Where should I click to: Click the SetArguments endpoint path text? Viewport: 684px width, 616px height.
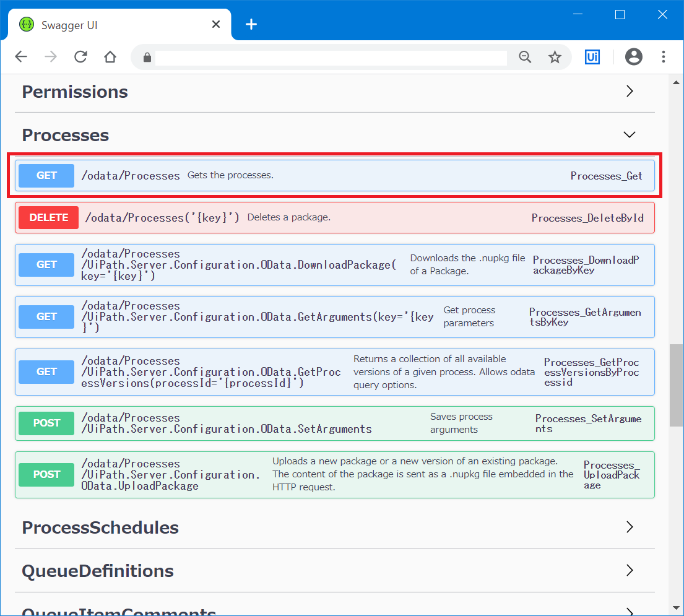pos(227,423)
